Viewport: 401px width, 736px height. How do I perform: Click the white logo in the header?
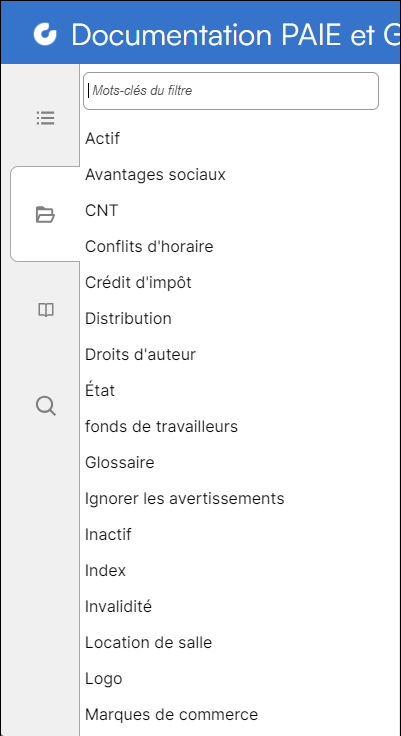[x=45, y=35]
